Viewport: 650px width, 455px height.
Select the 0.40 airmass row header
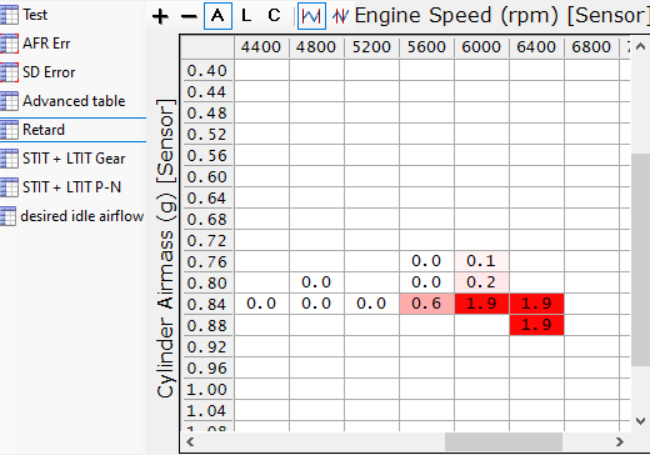207,70
